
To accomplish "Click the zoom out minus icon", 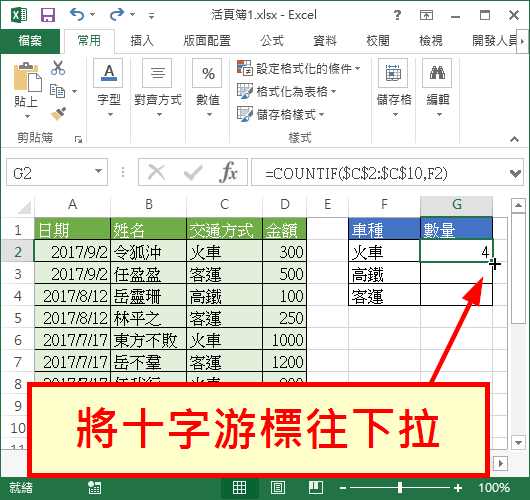I will click(x=343, y=488).
